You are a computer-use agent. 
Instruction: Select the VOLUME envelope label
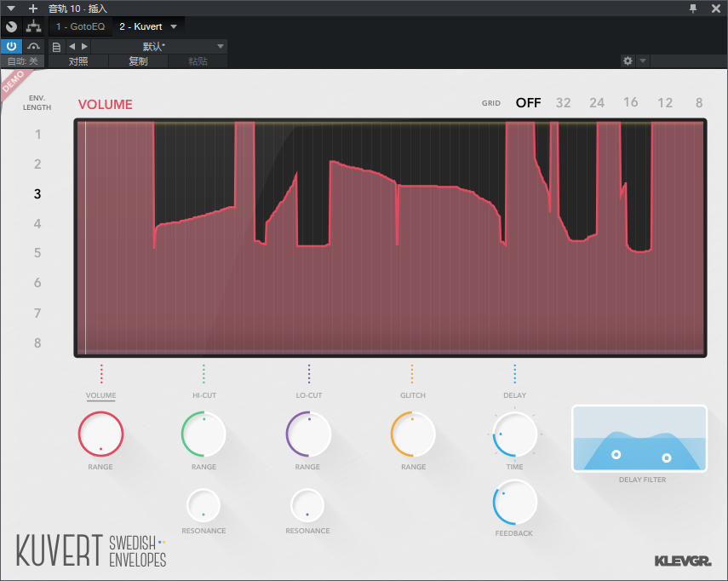(100, 395)
